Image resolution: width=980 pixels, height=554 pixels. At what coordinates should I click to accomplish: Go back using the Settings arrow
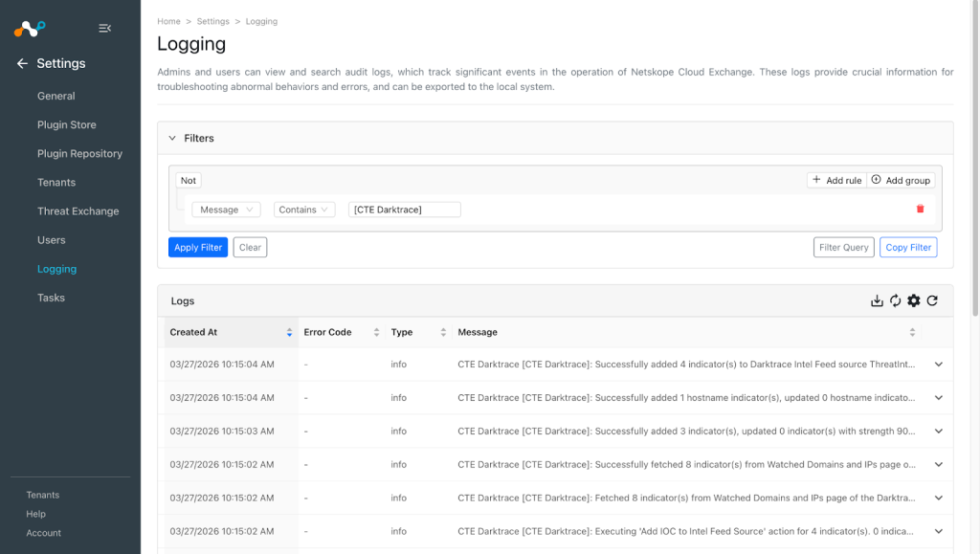[23, 63]
